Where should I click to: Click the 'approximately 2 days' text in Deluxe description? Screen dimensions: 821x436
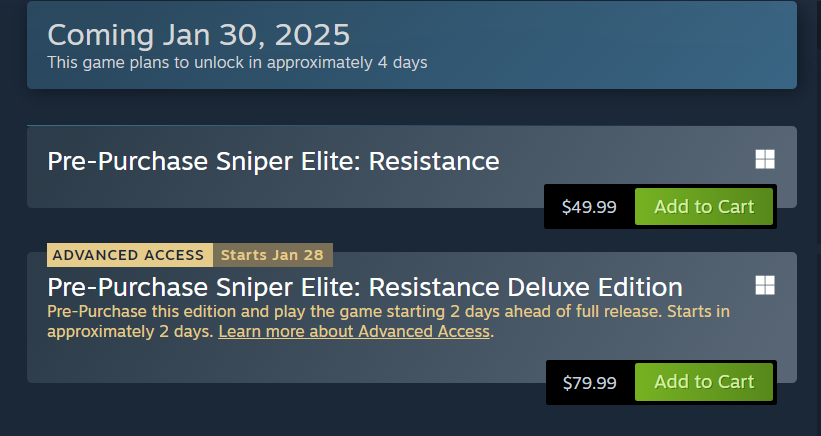tap(130, 331)
